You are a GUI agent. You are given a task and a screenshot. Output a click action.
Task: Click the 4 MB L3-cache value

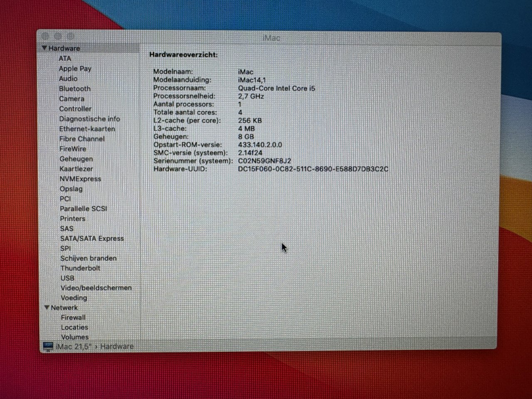coord(246,128)
